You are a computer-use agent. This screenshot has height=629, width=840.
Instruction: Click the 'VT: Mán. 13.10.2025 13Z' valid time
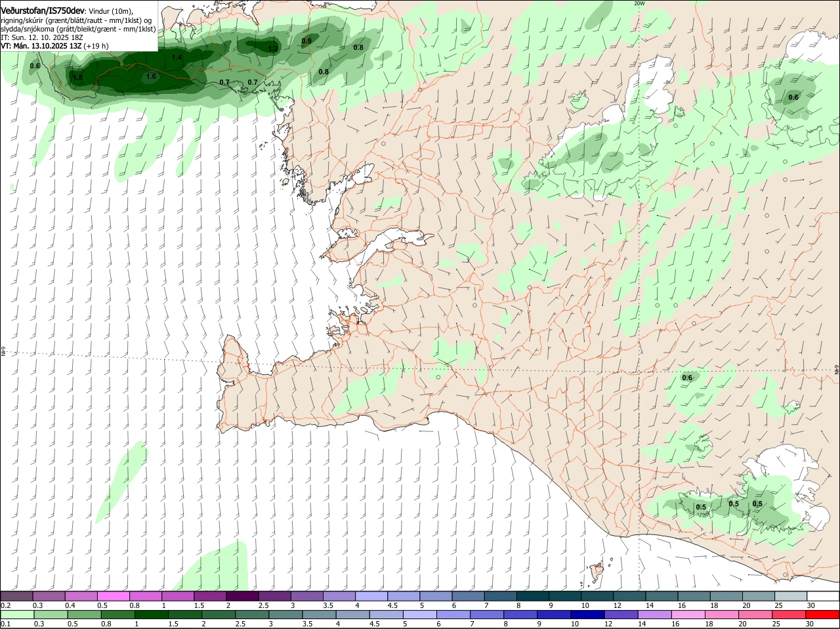coord(41,46)
